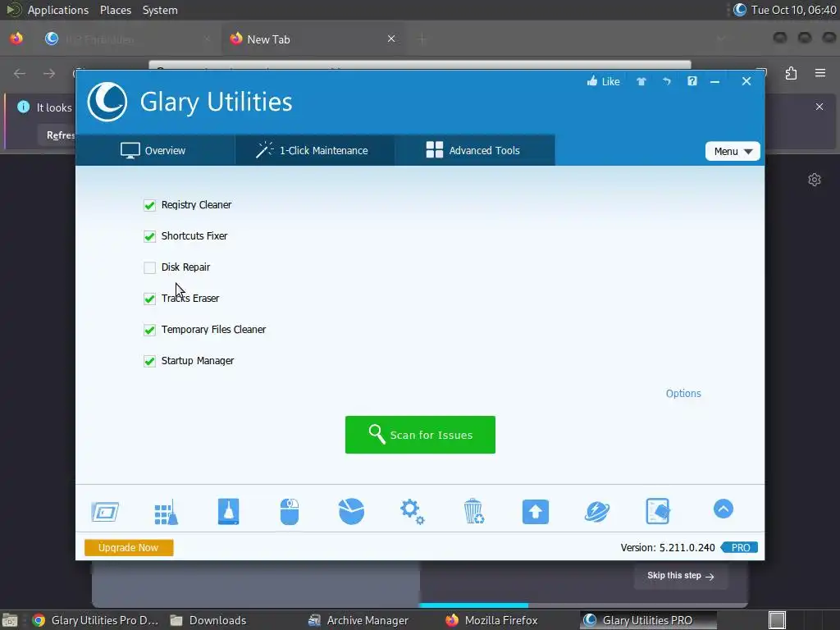
Task: Open the skin chooser T-shirt icon
Action: [x=641, y=81]
